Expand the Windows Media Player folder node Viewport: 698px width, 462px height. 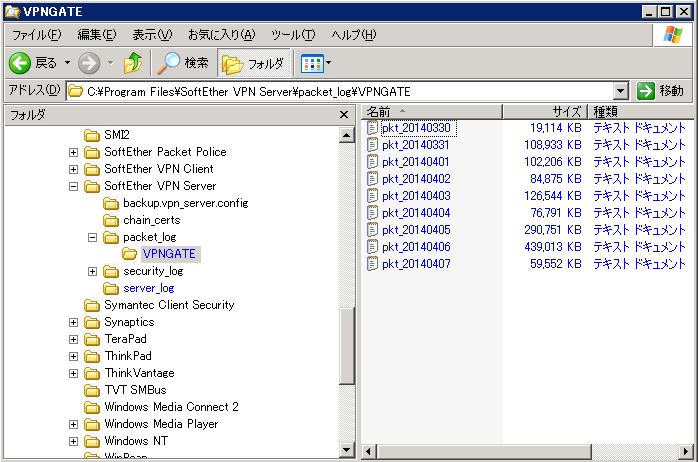point(73,424)
